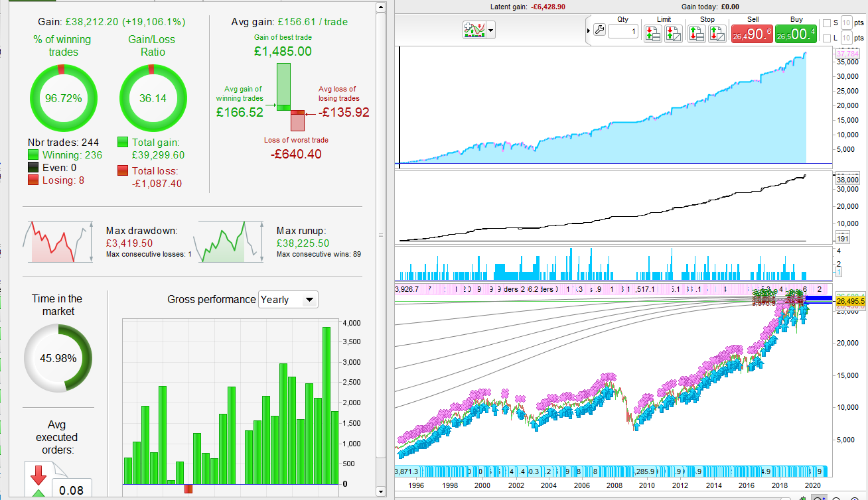Click the 191 value label on the axis

[843, 239]
